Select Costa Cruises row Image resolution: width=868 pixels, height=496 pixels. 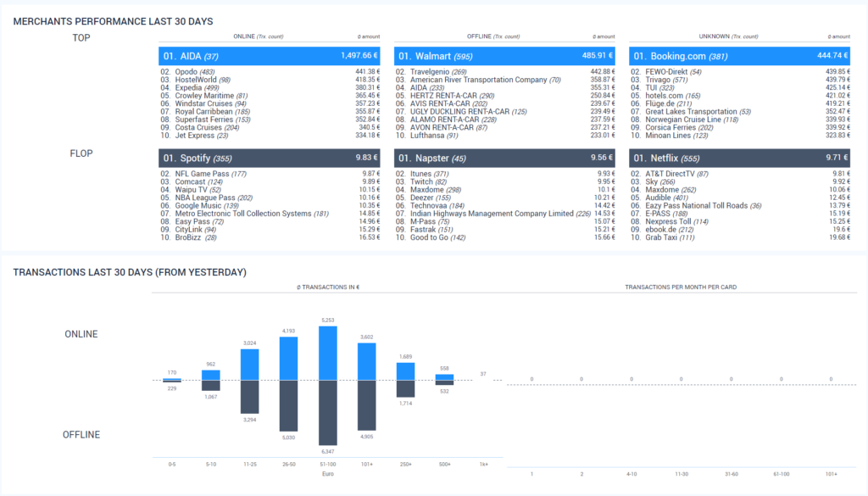click(x=269, y=127)
